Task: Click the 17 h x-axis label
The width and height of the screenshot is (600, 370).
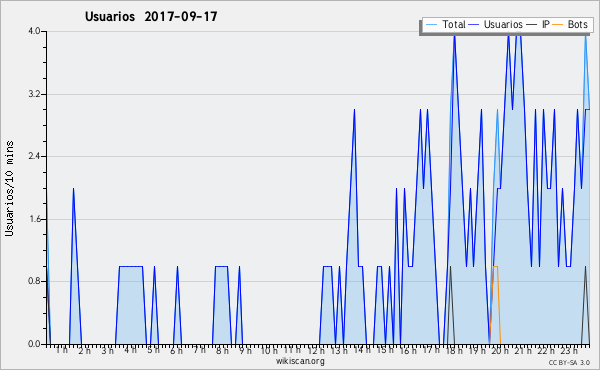Action: [x=432, y=350]
